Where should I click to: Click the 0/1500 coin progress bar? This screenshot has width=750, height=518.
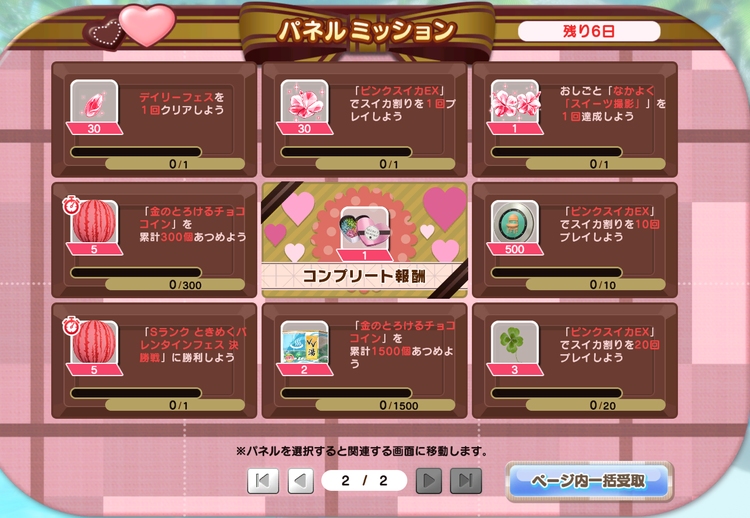pyautogui.click(x=346, y=393)
